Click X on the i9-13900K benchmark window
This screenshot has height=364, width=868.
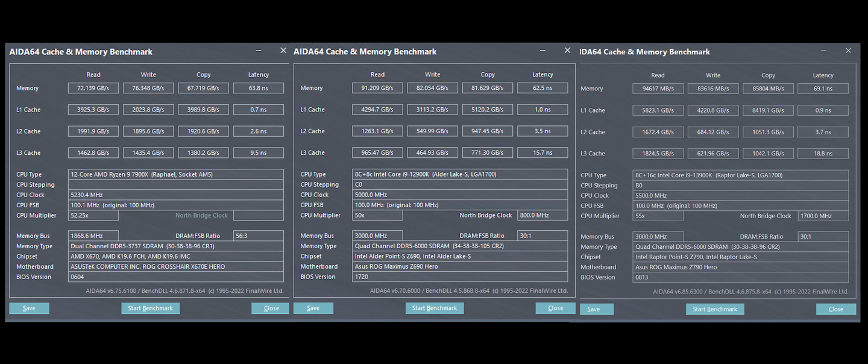[849, 51]
